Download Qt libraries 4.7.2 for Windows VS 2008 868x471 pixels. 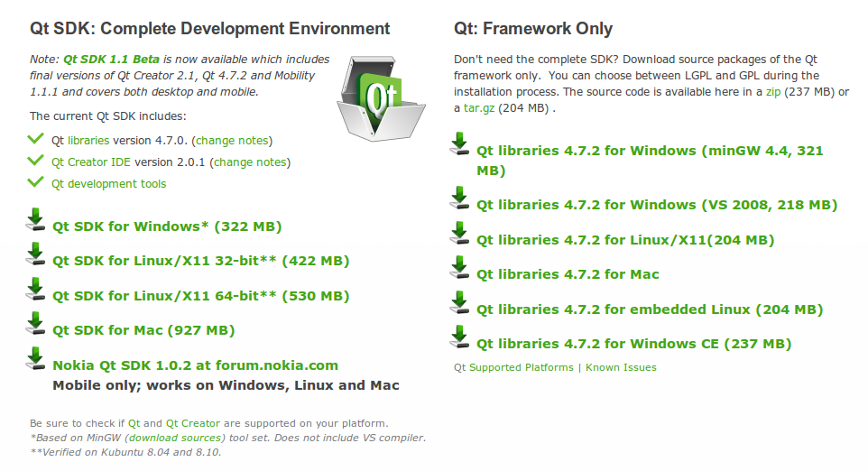click(x=657, y=206)
